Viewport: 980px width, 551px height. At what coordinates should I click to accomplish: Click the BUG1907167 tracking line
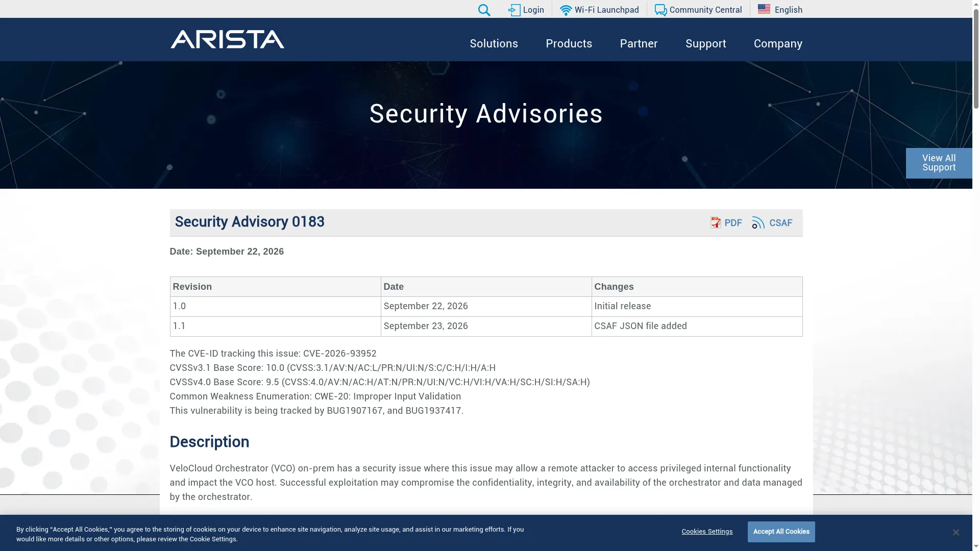tap(316, 411)
